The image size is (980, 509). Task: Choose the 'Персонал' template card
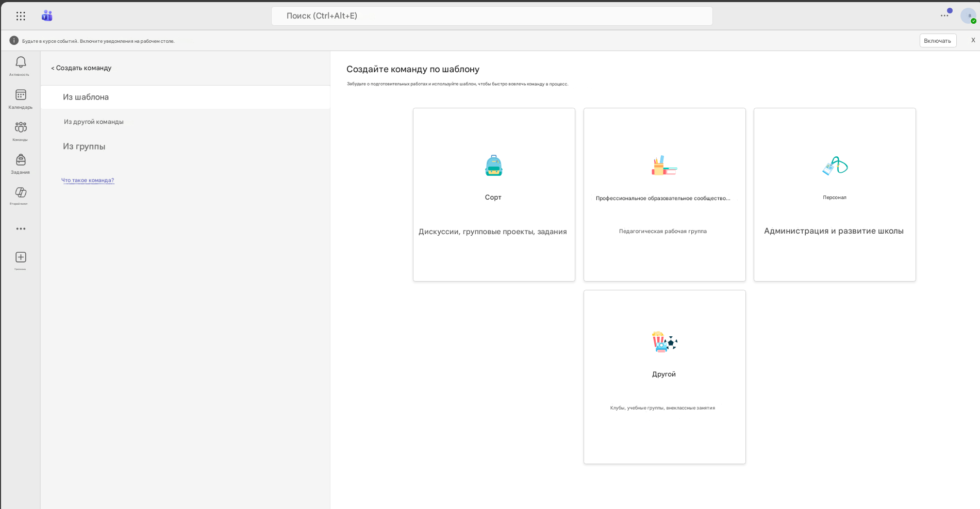coord(835,194)
